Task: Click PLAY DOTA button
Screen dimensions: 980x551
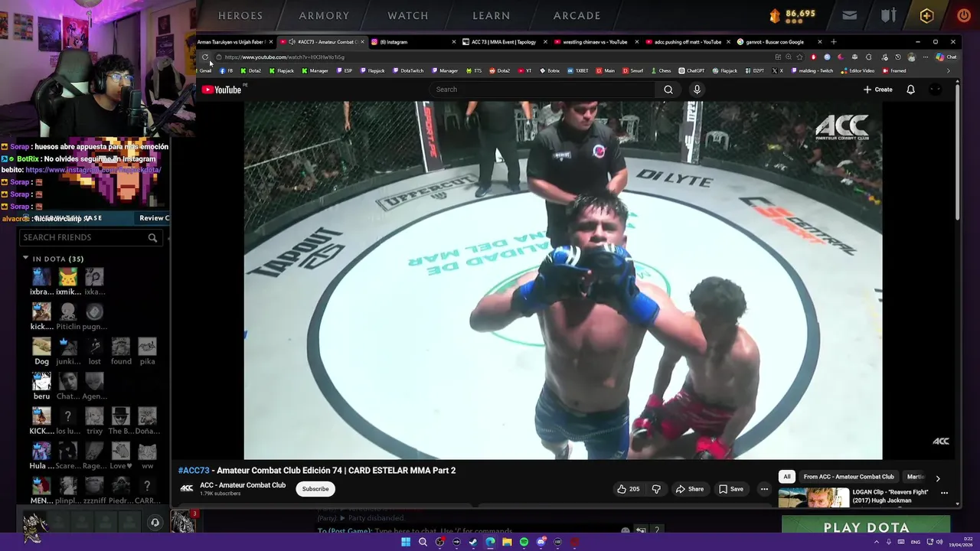Action: [x=866, y=527]
